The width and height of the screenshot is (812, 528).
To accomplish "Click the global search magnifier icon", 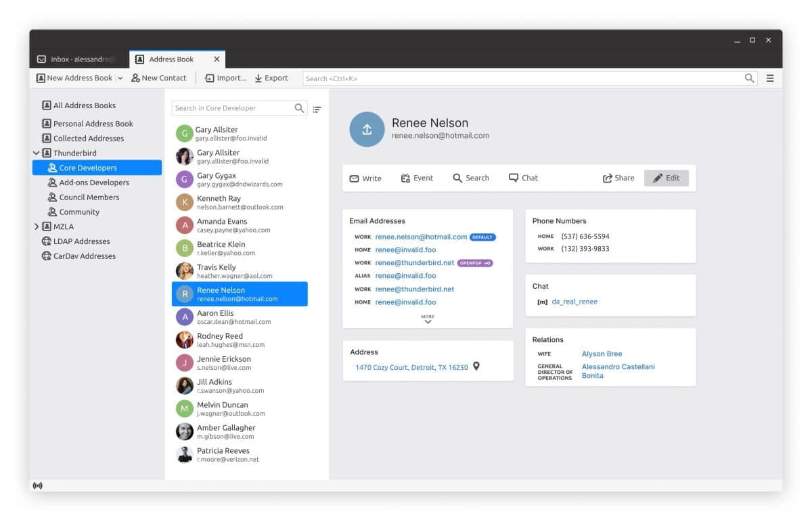I will pyautogui.click(x=749, y=78).
